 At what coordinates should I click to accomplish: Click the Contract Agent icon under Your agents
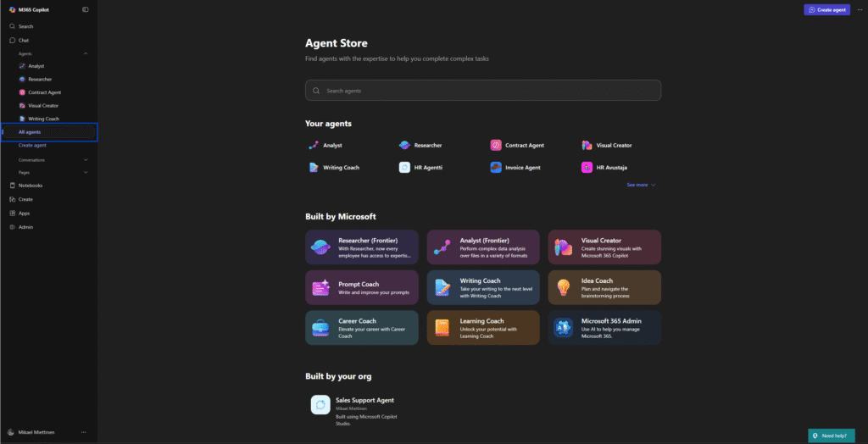[x=496, y=145]
